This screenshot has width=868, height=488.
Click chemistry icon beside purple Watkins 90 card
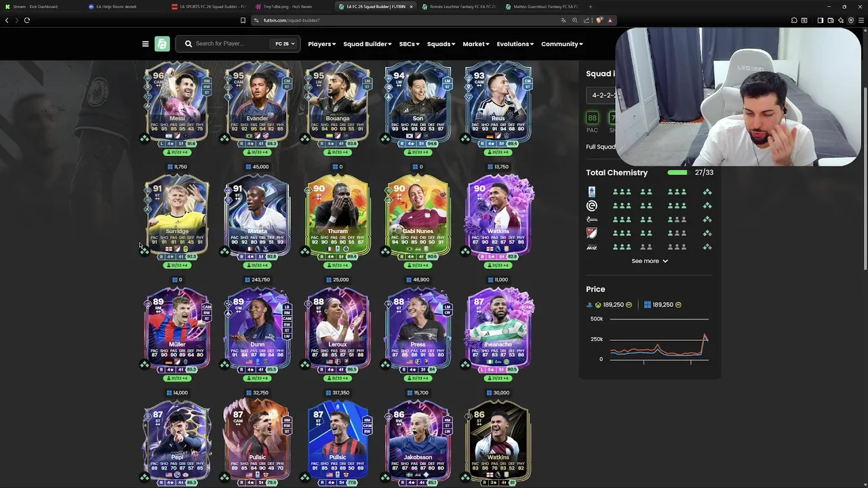point(465,251)
